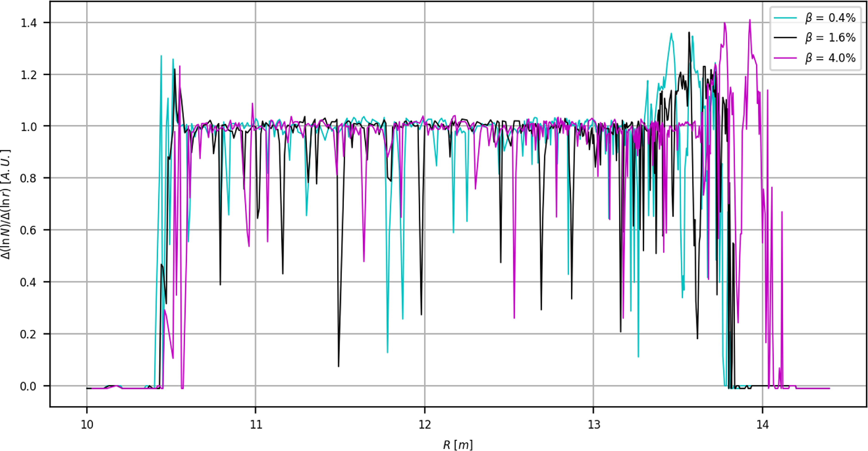The image size is (868, 451).
Task: Click the β = 4.0% legend entry
Action: tap(815, 58)
